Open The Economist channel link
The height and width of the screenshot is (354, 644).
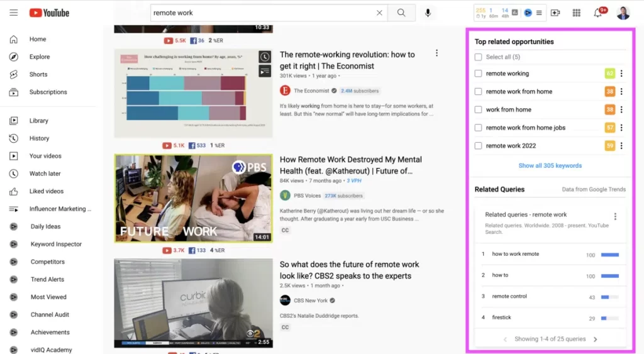pyautogui.click(x=311, y=91)
